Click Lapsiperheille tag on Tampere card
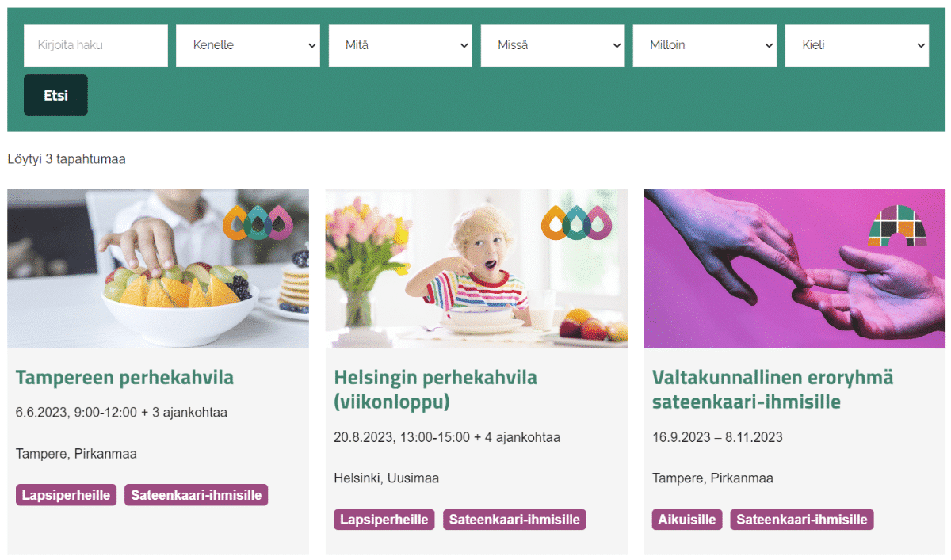Image resolution: width=951 pixels, height=560 pixels. pyautogui.click(x=66, y=495)
